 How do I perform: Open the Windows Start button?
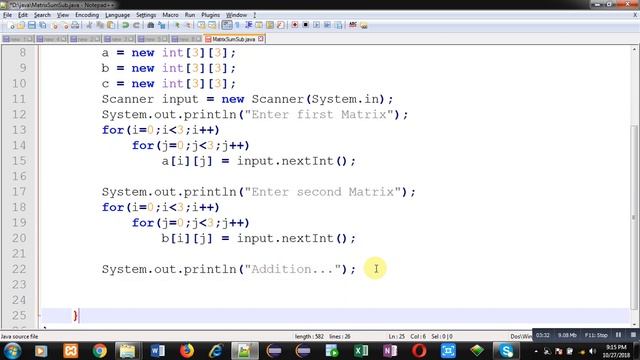pyautogui.click(x=12, y=351)
